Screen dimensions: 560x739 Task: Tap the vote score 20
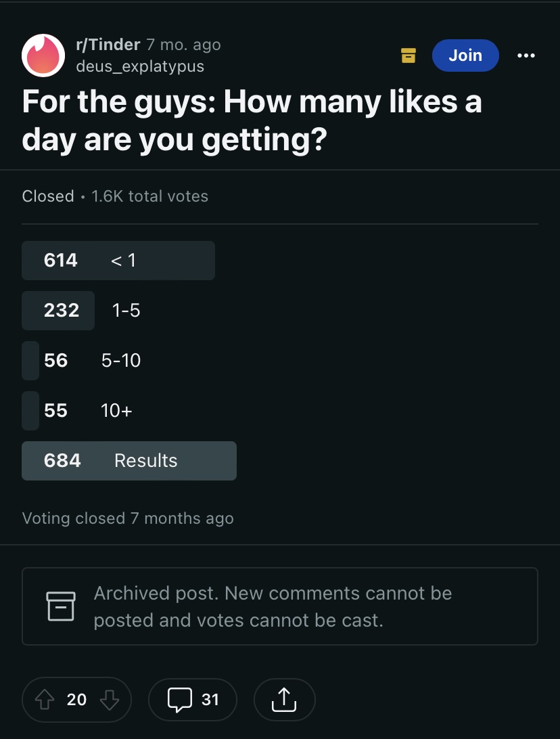(77, 700)
